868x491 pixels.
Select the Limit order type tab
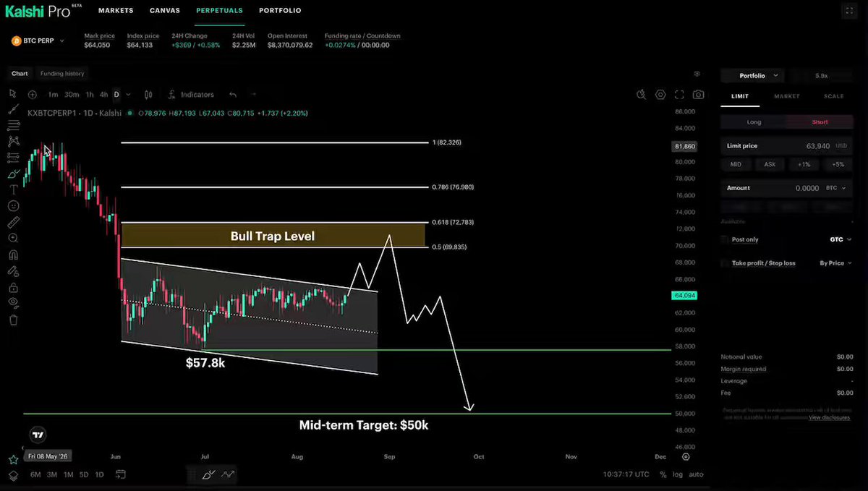pos(740,96)
